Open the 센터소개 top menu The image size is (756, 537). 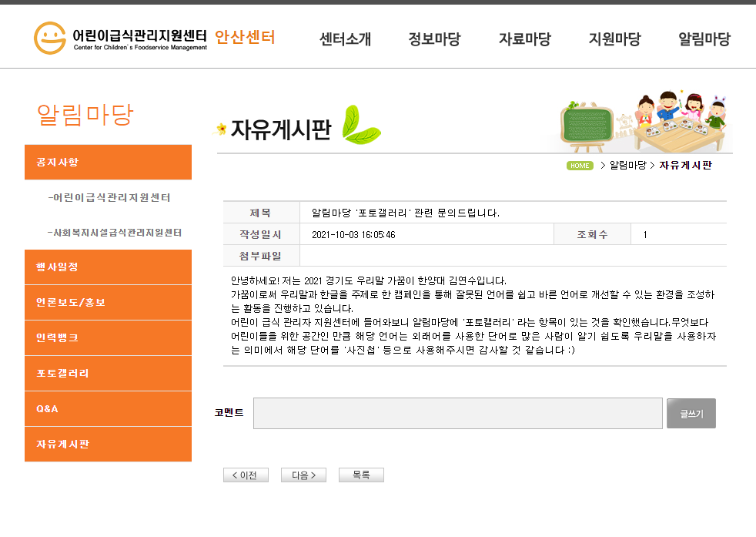tap(345, 39)
